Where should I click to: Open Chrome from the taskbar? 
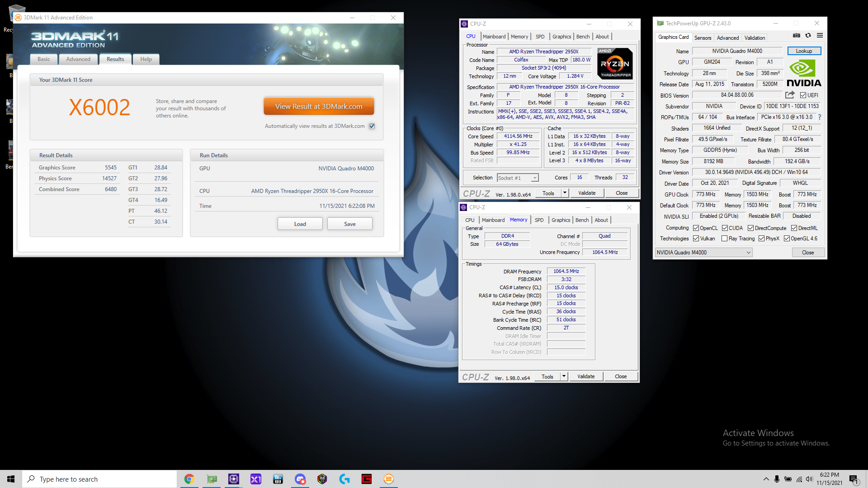[x=189, y=479]
